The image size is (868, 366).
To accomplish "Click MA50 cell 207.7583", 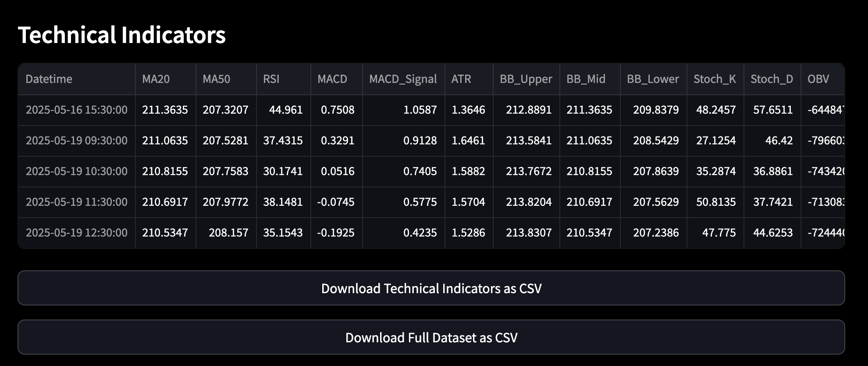I will [226, 171].
